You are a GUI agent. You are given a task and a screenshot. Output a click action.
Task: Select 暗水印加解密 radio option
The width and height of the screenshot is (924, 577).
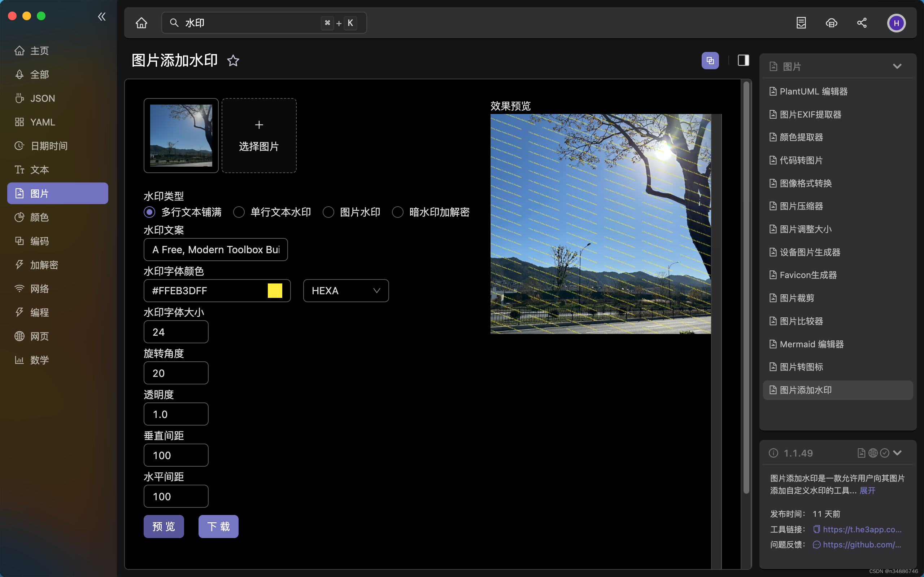point(397,212)
